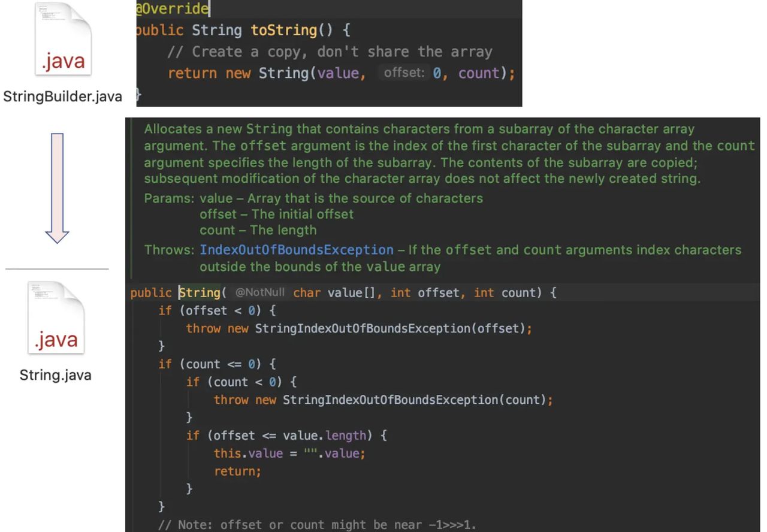767x532 pixels.
Task: Click the toString method name
Action: [x=283, y=30]
